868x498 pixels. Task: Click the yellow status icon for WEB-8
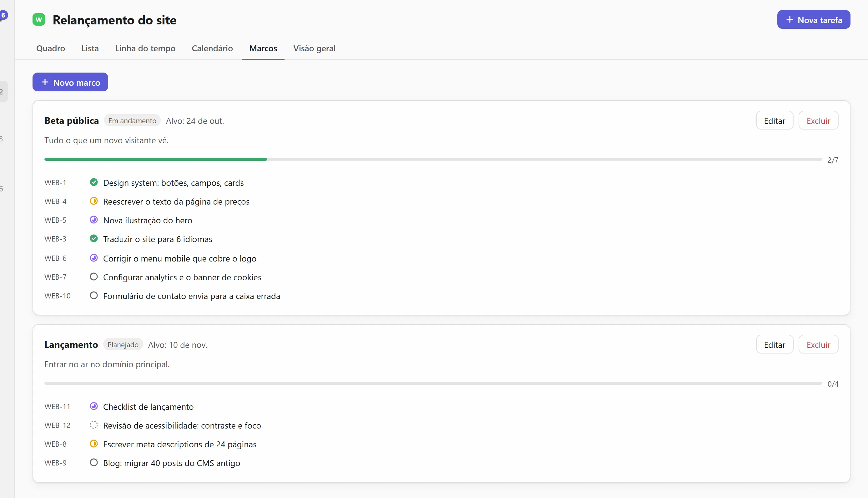tap(94, 444)
